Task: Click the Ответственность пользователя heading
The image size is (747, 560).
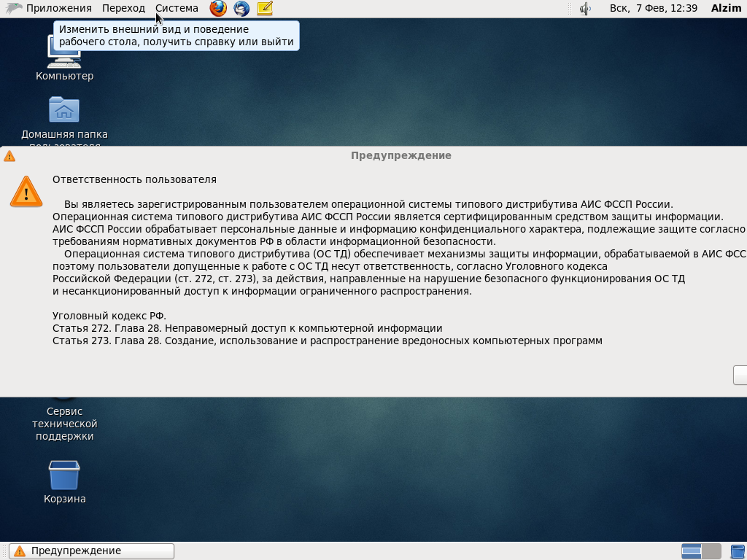Action: click(x=134, y=179)
